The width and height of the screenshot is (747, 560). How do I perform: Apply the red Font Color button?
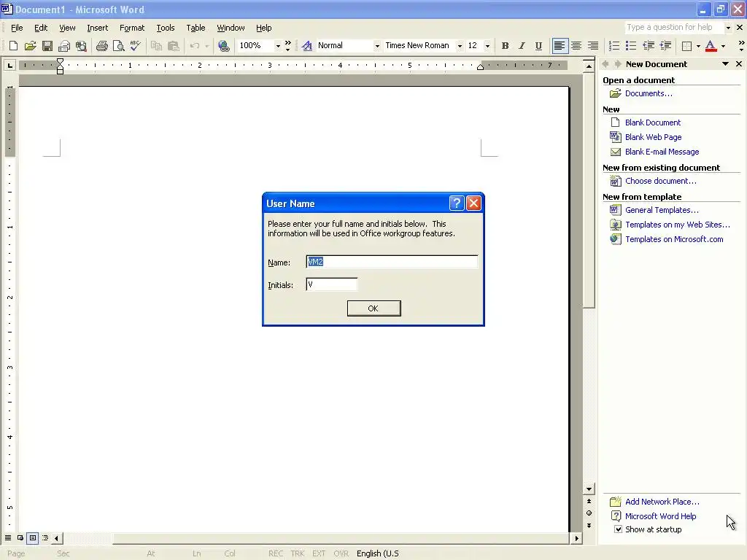tap(711, 46)
